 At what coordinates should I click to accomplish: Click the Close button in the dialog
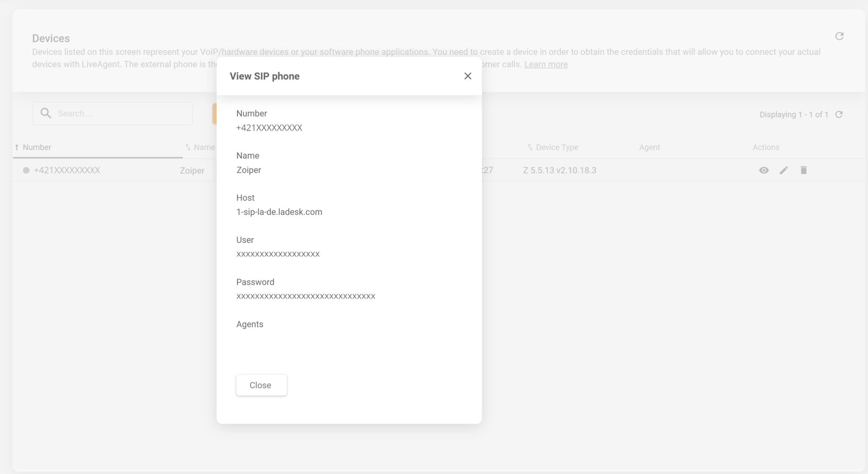pos(261,385)
